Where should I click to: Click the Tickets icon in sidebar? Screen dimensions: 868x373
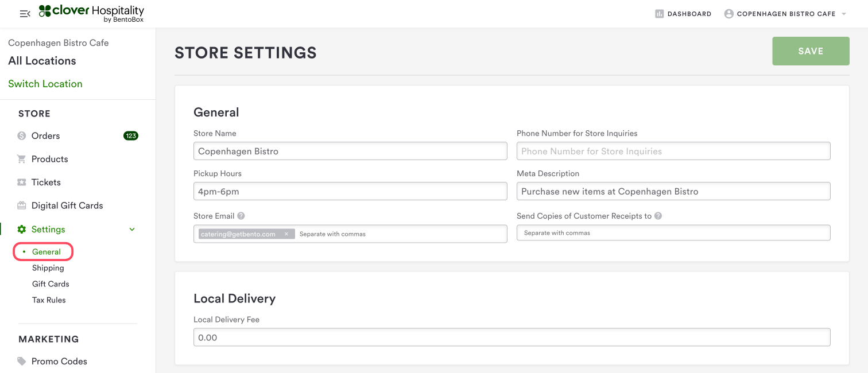(22, 182)
